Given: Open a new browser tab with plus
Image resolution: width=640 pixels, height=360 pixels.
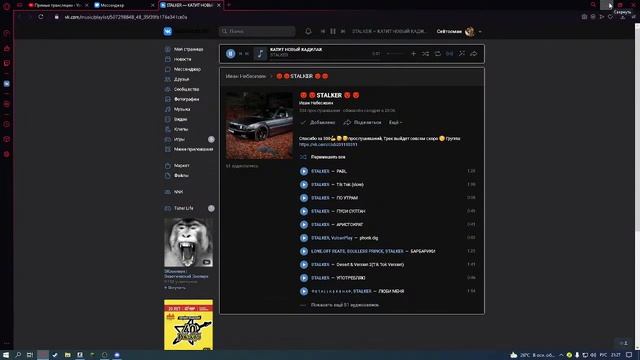Looking at the screenshot, I should [229, 5].
